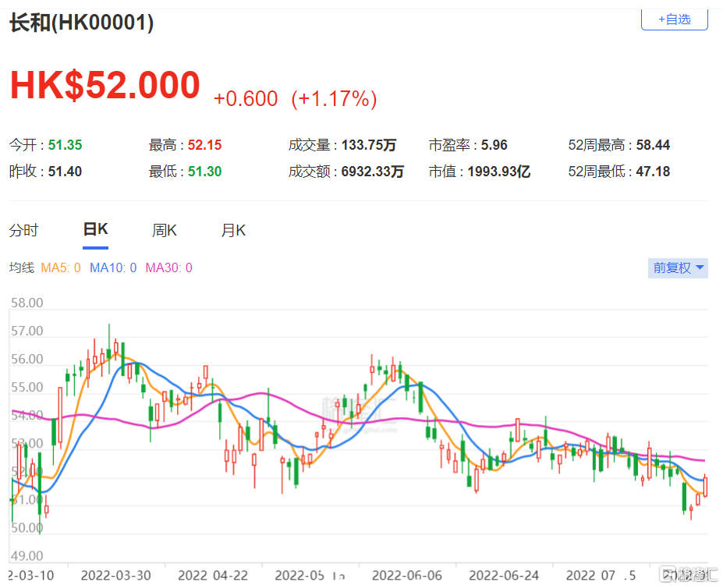Image resolution: width=723 pixels, height=588 pixels.
Task: Click the 49.00 price axis label
Action: [27, 556]
